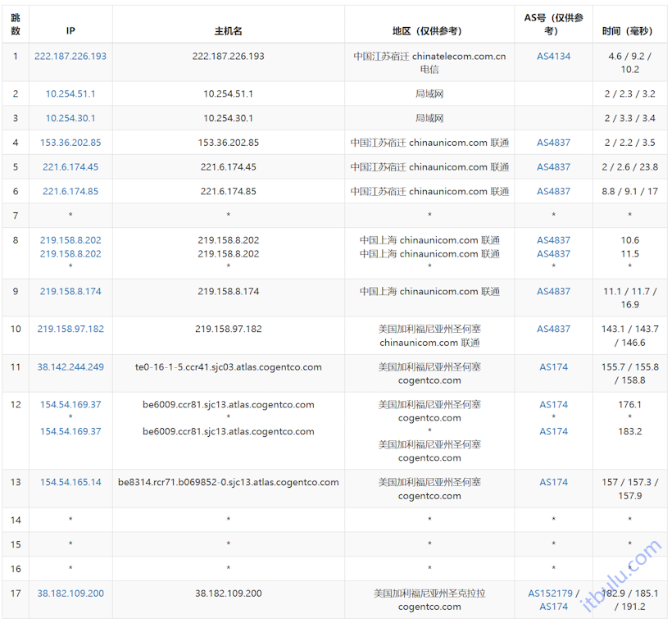This screenshot has height=623, width=672.
Task: Select the IP link 10.254.51.1
Action: [70, 93]
